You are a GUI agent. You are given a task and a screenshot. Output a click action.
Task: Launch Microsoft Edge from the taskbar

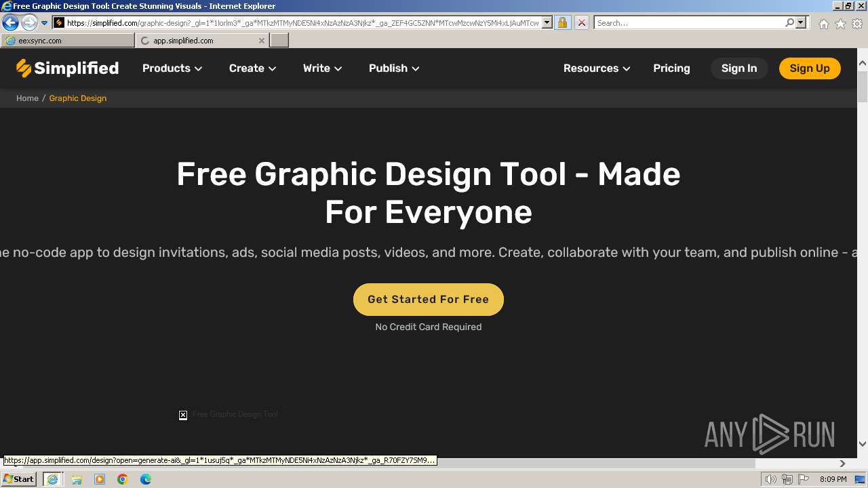pos(146,479)
